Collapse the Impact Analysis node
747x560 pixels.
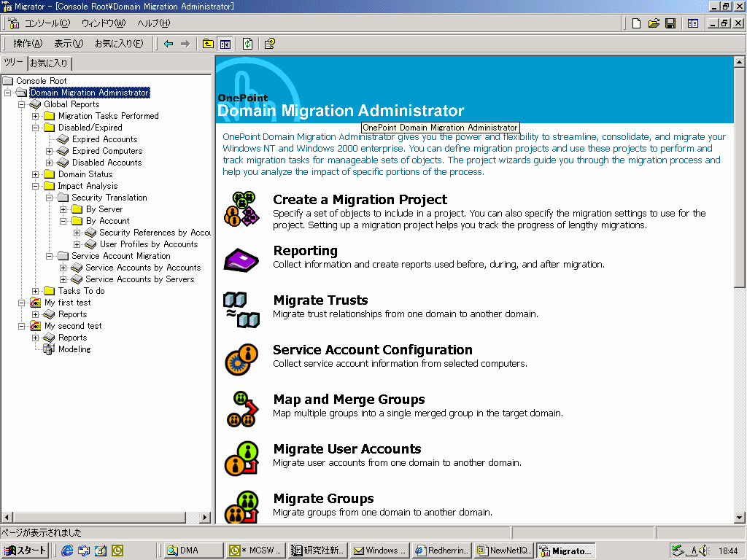click(x=35, y=186)
